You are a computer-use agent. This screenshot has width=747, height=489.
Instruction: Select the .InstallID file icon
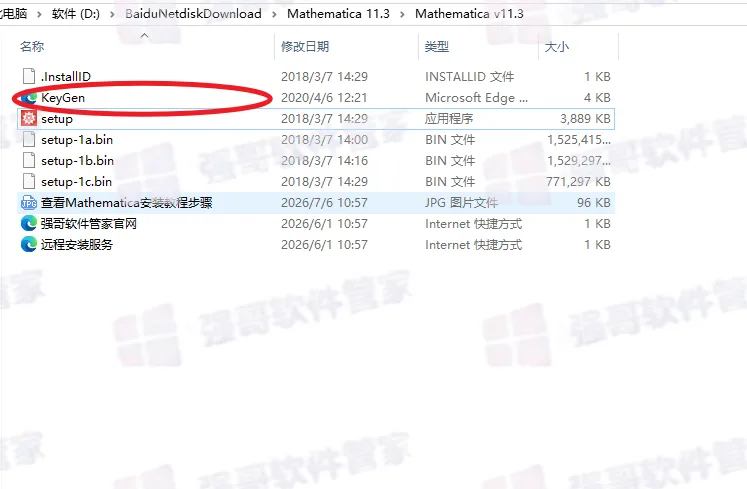(x=29, y=76)
